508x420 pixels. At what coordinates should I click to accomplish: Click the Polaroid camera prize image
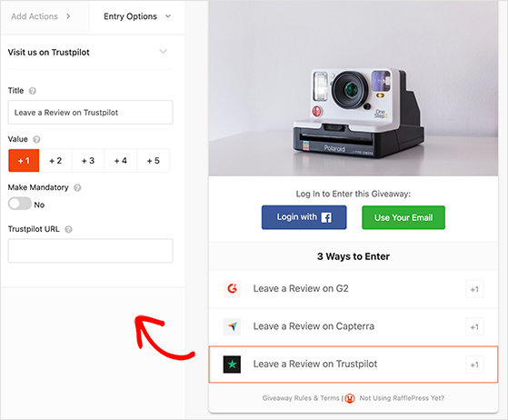pyautogui.click(x=354, y=88)
